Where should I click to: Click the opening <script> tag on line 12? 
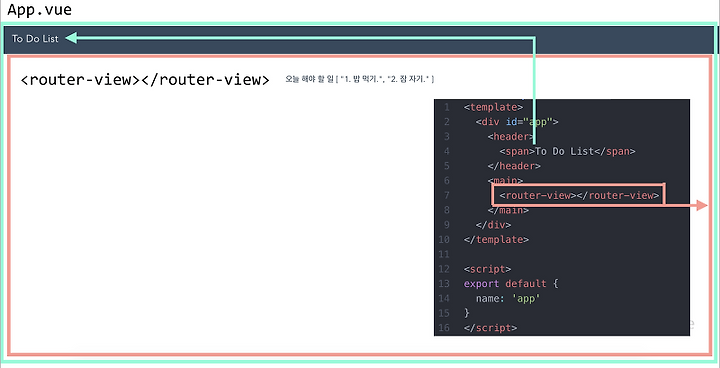pos(487,269)
